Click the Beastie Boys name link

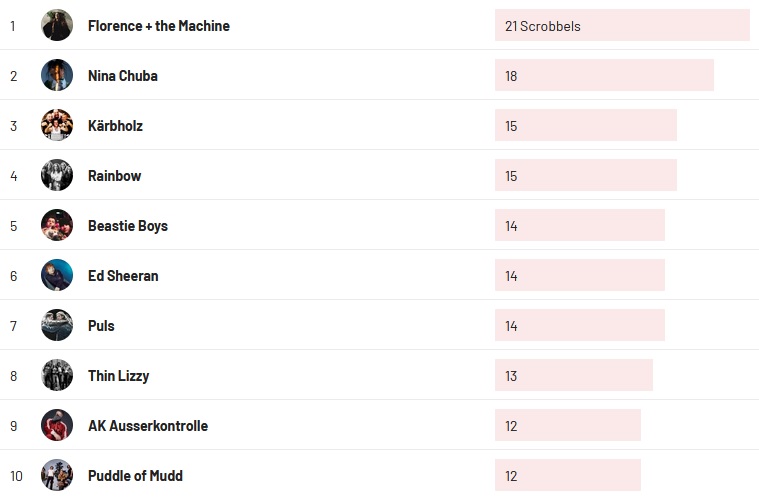128,226
